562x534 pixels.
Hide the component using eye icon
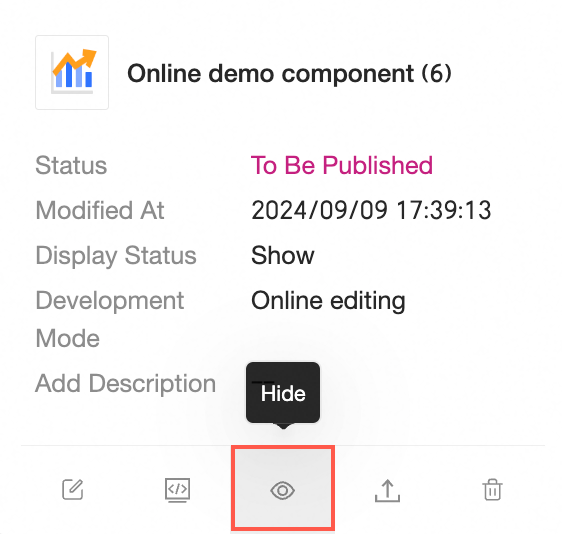pos(282,490)
